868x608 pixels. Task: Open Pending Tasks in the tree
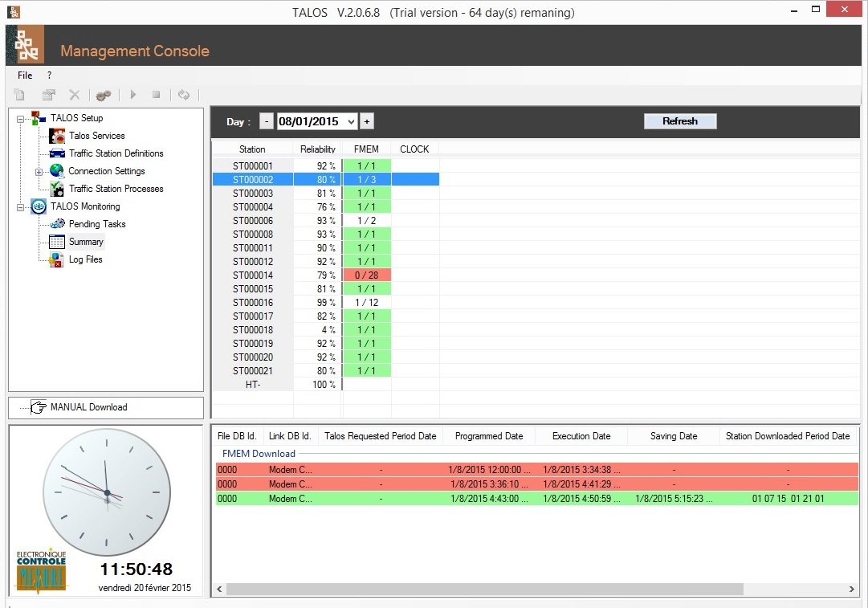(x=97, y=224)
